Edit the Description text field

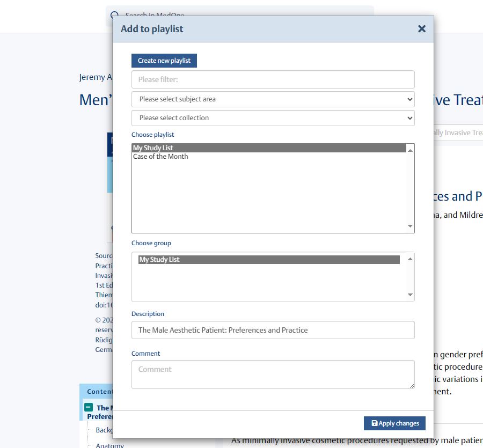pos(273,330)
